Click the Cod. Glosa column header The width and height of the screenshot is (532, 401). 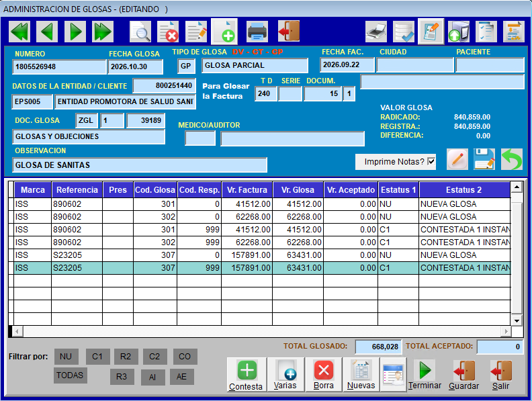click(155, 190)
